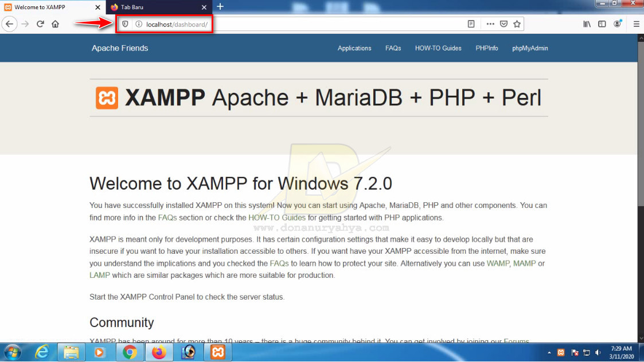Open the MAMP link

click(525, 263)
